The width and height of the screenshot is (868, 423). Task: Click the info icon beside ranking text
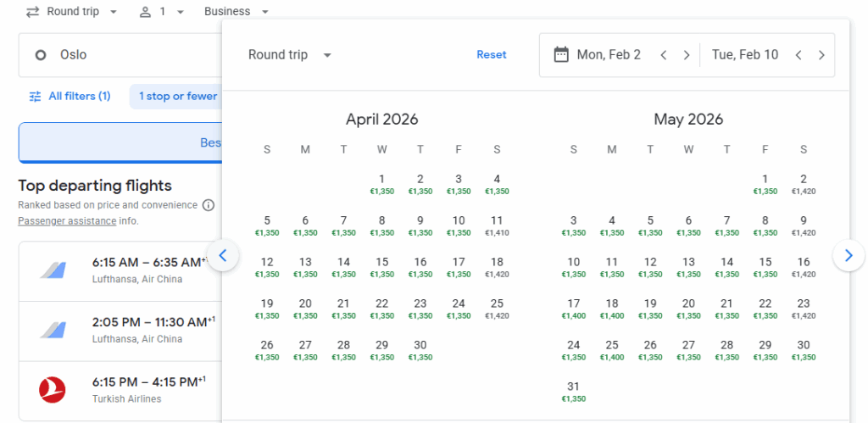[x=209, y=205]
